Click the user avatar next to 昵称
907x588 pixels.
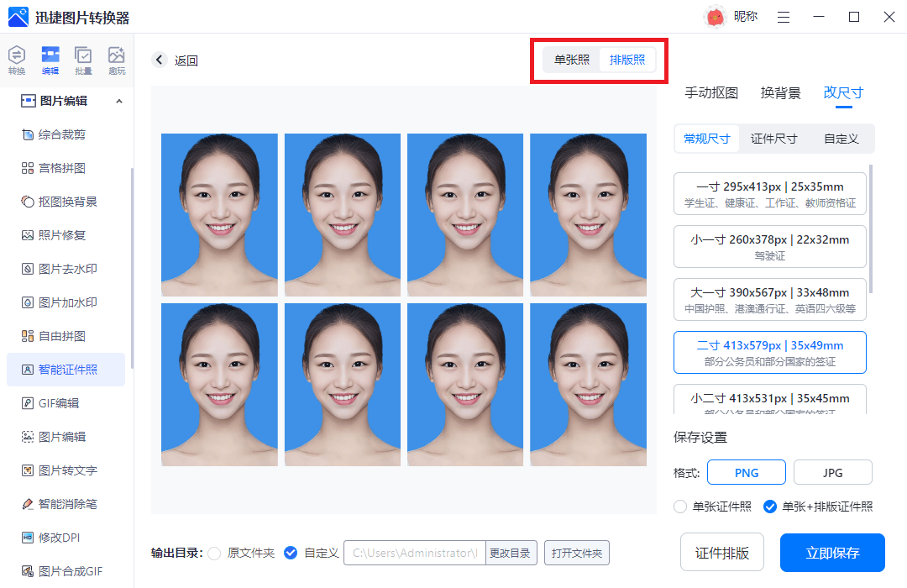(x=716, y=17)
